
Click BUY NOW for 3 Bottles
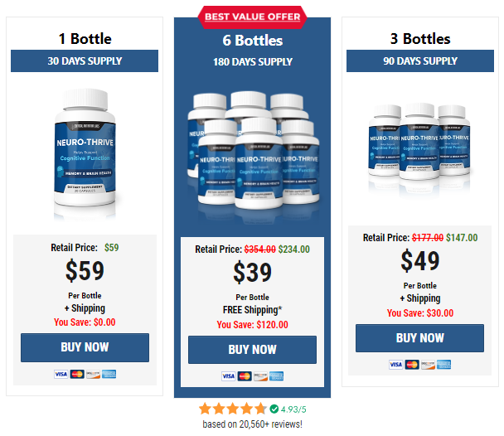[x=419, y=338]
